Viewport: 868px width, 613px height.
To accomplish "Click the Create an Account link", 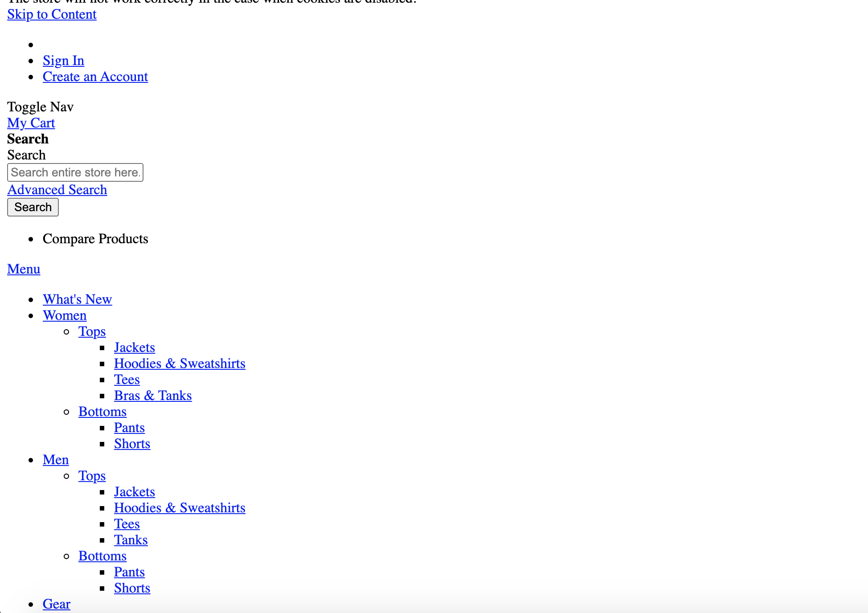I will pyautogui.click(x=95, y=76).
